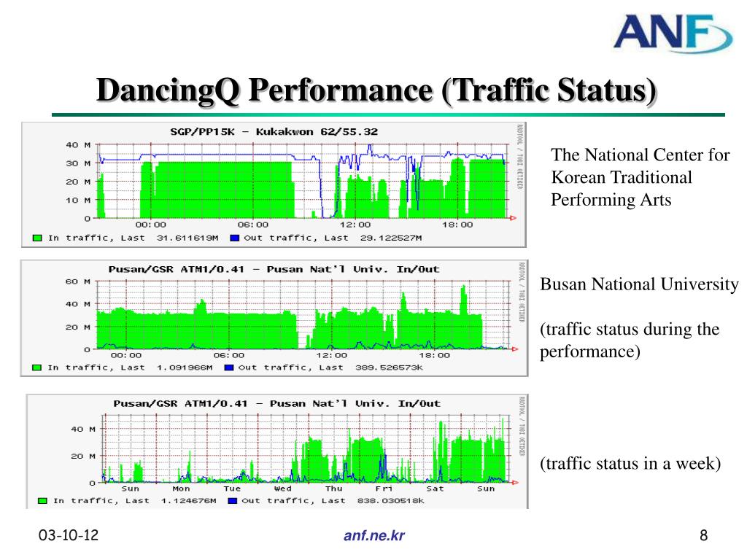Click blue Out traffic swatch in Kukakwon graph
The height and width of the screenshot is (560, 747).
pos(234,238)
